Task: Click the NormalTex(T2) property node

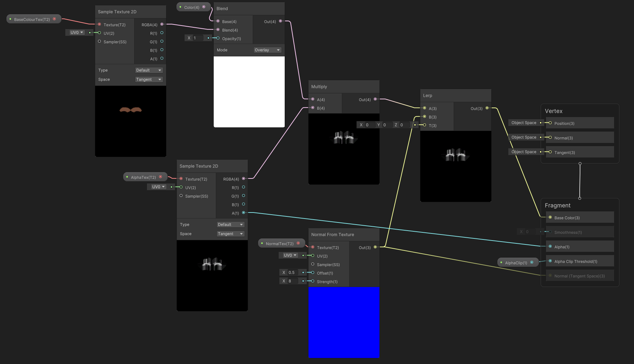Action: click(282, 243)
